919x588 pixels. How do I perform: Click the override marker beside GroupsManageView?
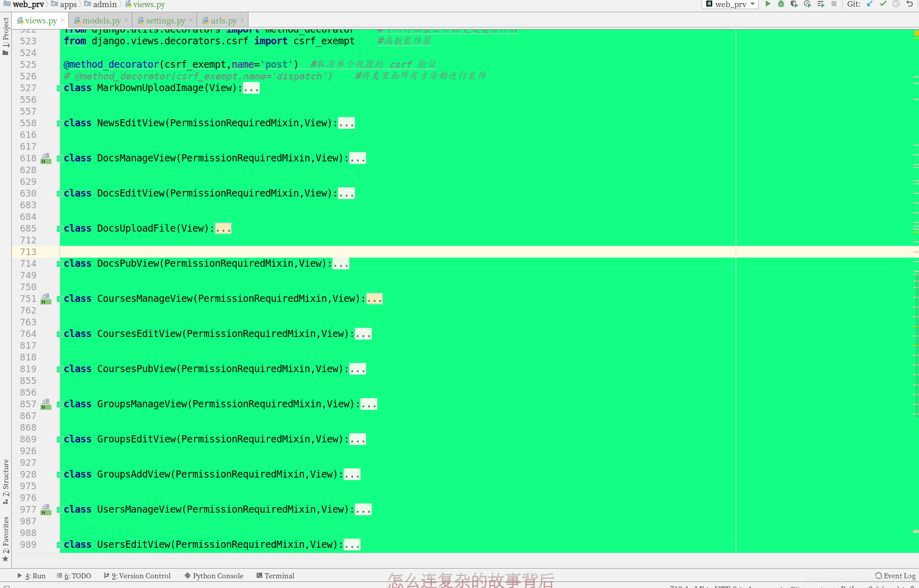tap(46, 404)
